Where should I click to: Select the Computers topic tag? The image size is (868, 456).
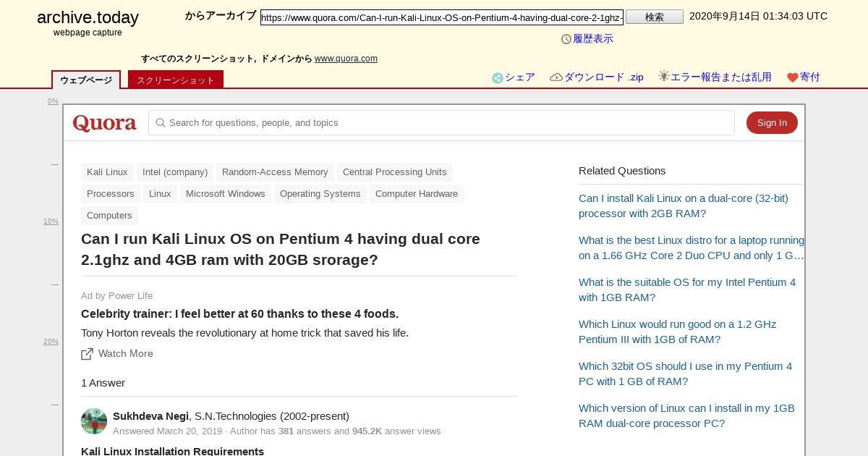click(x=109, y=216)
